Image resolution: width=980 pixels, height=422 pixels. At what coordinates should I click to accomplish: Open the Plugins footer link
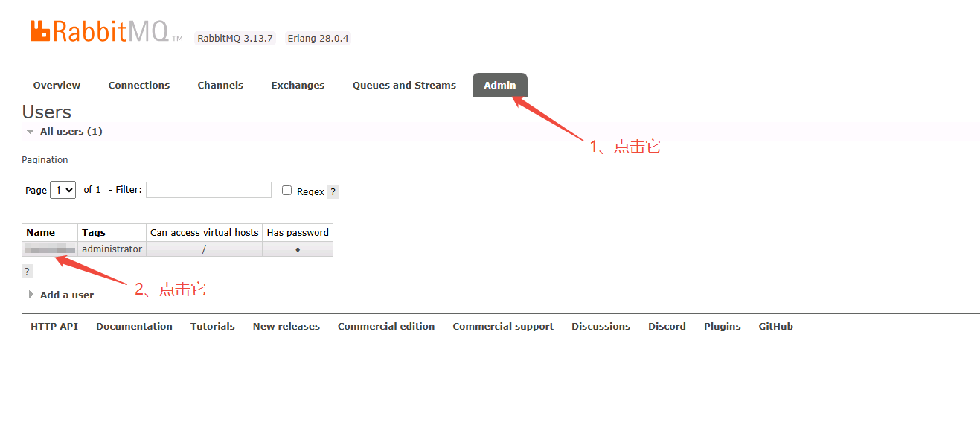click(723, 326)
